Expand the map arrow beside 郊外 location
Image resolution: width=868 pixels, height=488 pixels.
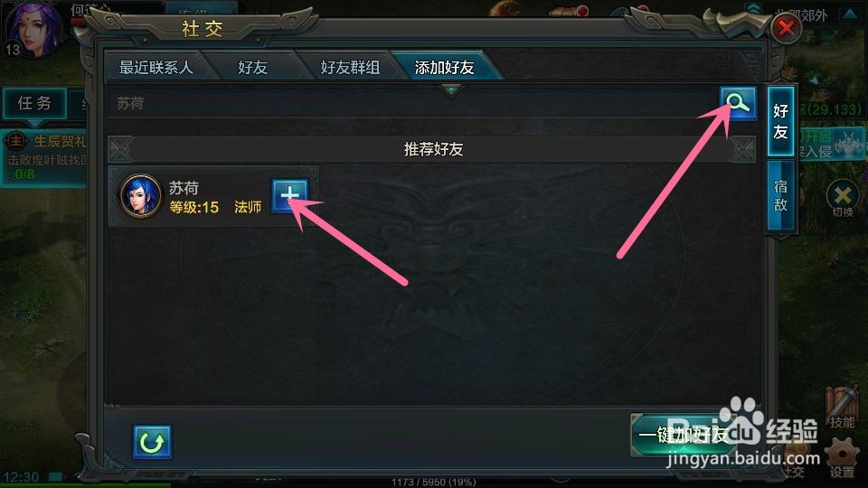tap(850, 15)
